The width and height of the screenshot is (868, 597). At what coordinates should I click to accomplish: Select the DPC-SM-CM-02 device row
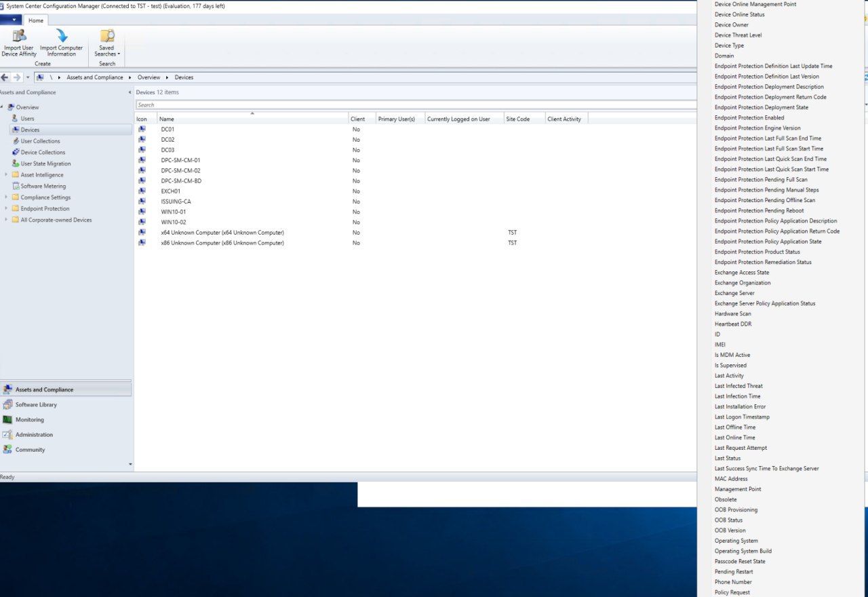tap(416, 170)
